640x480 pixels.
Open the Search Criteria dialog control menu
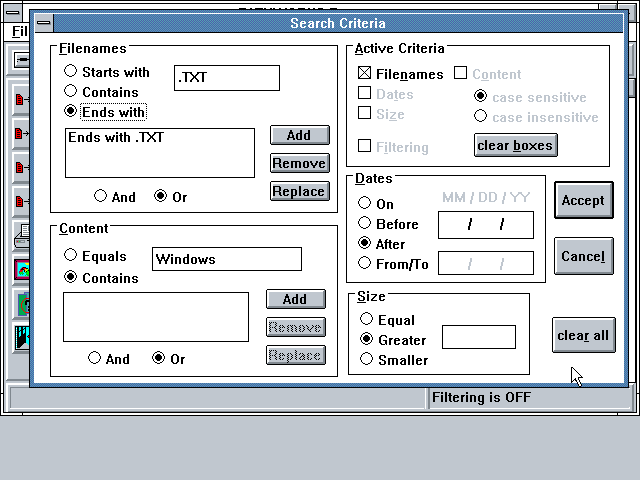[44, 23]
